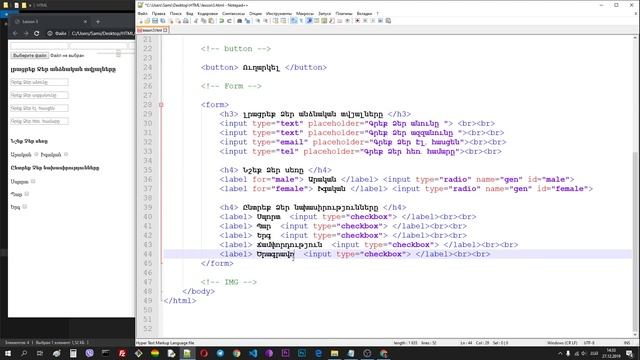Open Visual Studio Code from the taskbar
The width and height of the screenshot is (640, 360).
point(253,353)
